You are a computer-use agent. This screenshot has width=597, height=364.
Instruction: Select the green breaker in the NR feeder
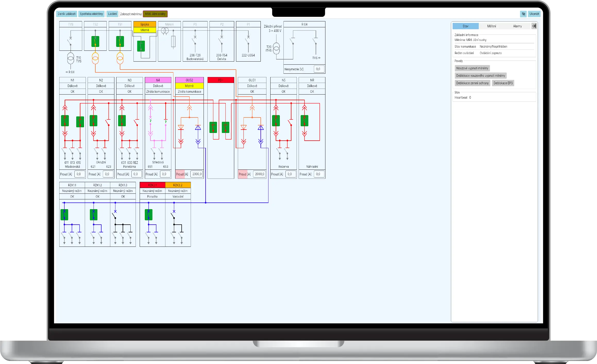[305, 121]
